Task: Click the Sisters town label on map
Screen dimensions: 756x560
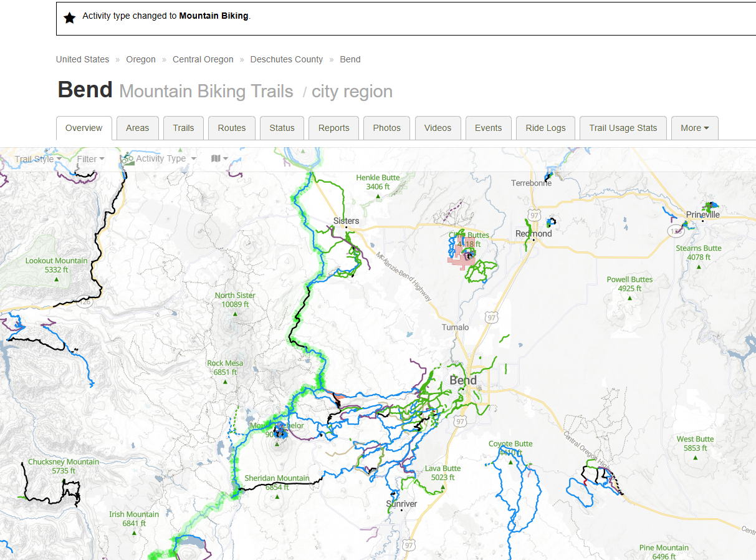Action: pyautogui.click(x=347, y=221)
